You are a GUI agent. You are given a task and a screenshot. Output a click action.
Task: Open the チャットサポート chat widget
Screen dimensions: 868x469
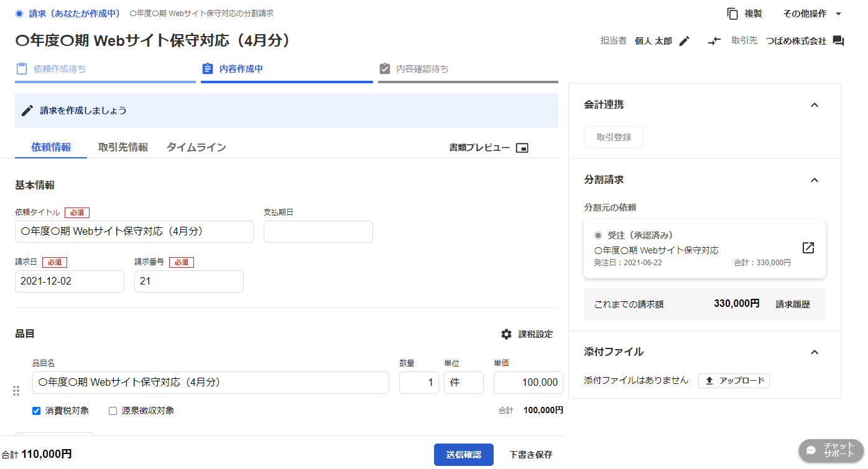coord(831,450)
